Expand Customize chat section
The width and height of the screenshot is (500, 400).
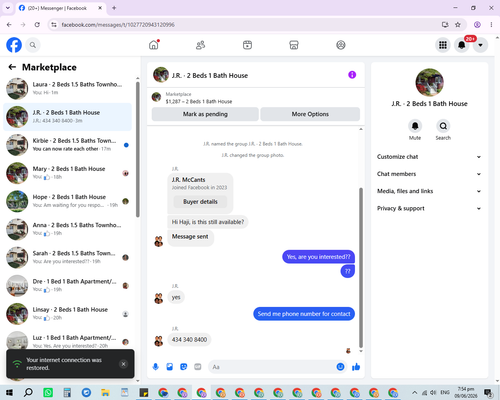pos(429,157)
